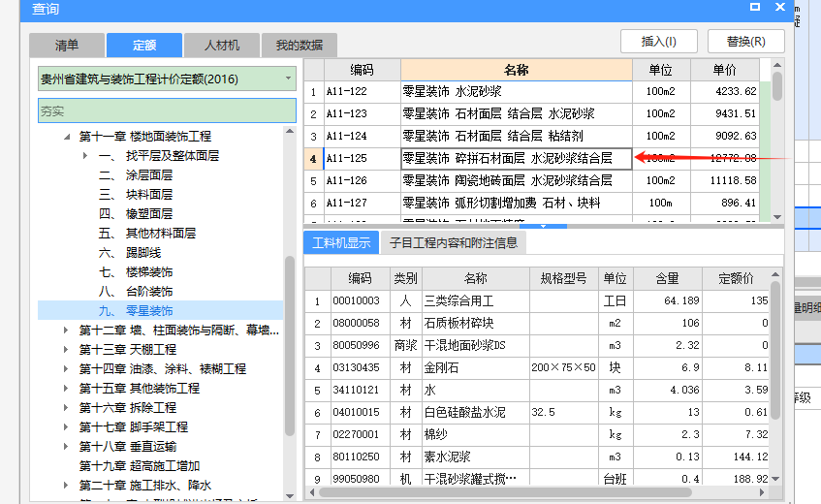
Task: Select row A11-124 石材面层 结合层 粘结剂
Action: (x=531, y=136)
